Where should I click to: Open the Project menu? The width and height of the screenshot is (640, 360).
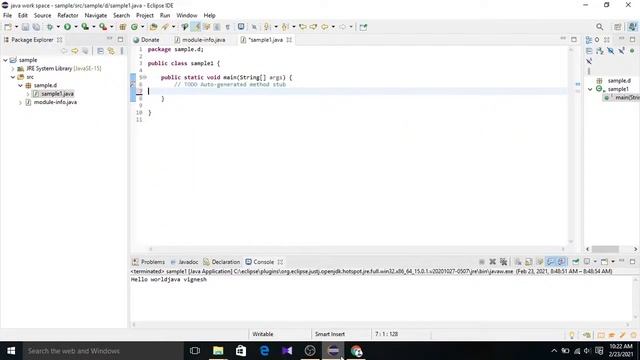(145, 16)
